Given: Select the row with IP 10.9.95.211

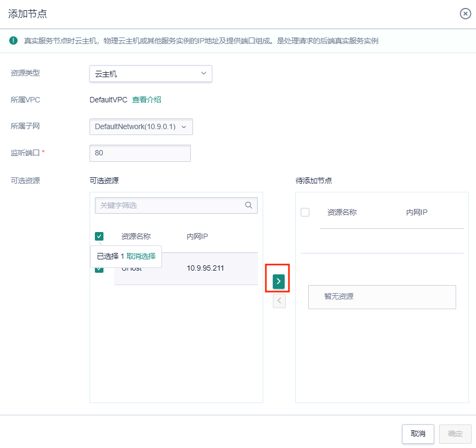Looking at the screenshot, I should pos(205,268).
